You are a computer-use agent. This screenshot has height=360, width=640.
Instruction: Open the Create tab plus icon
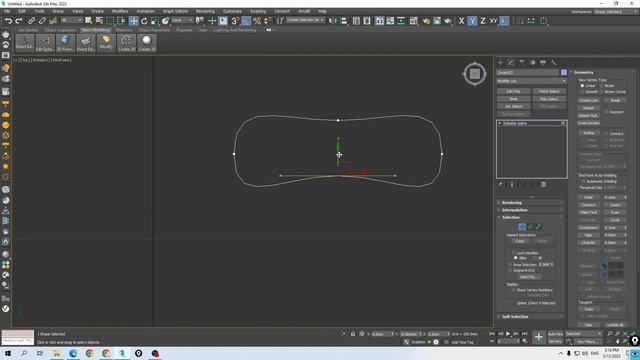coord(500,62)
